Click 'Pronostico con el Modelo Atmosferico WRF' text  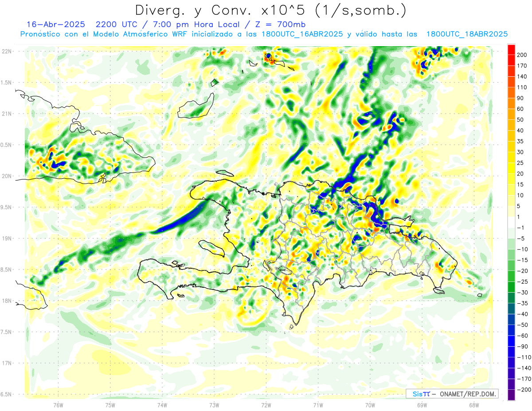[x=105, y=34]
